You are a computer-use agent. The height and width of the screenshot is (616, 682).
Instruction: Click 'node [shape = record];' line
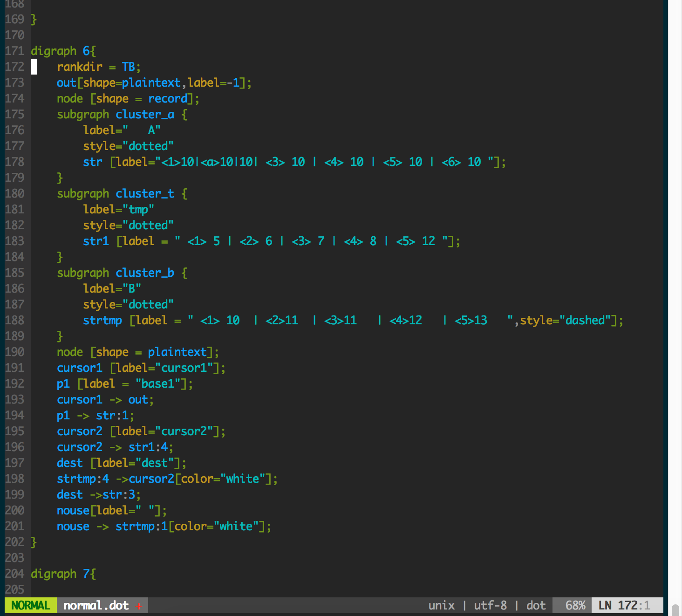point(128,98)
